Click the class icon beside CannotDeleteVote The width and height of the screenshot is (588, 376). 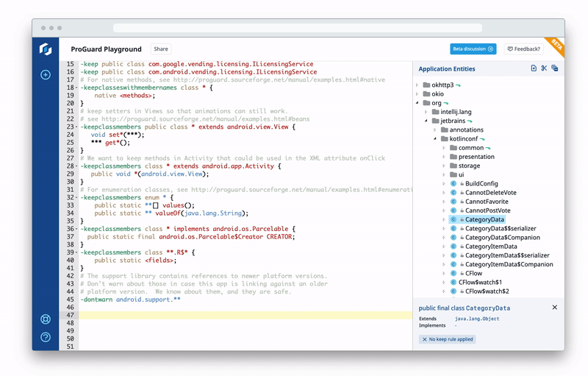pos(453,193)
